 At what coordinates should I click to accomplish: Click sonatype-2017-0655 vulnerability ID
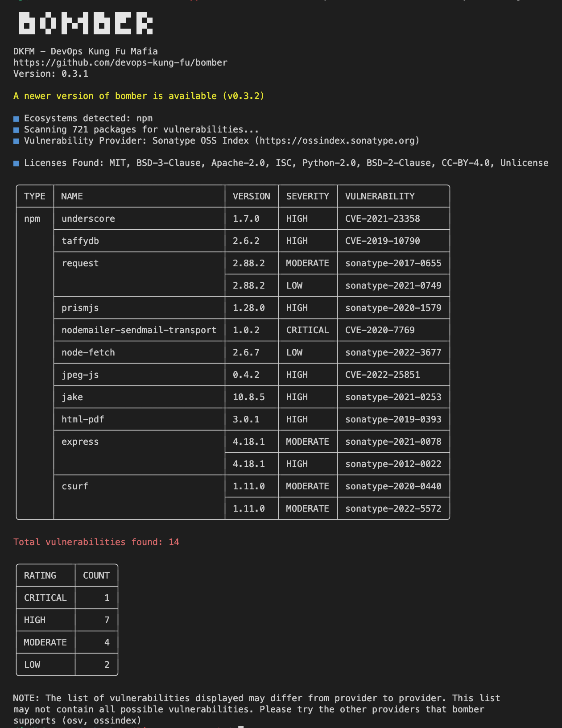click(393, 263)
